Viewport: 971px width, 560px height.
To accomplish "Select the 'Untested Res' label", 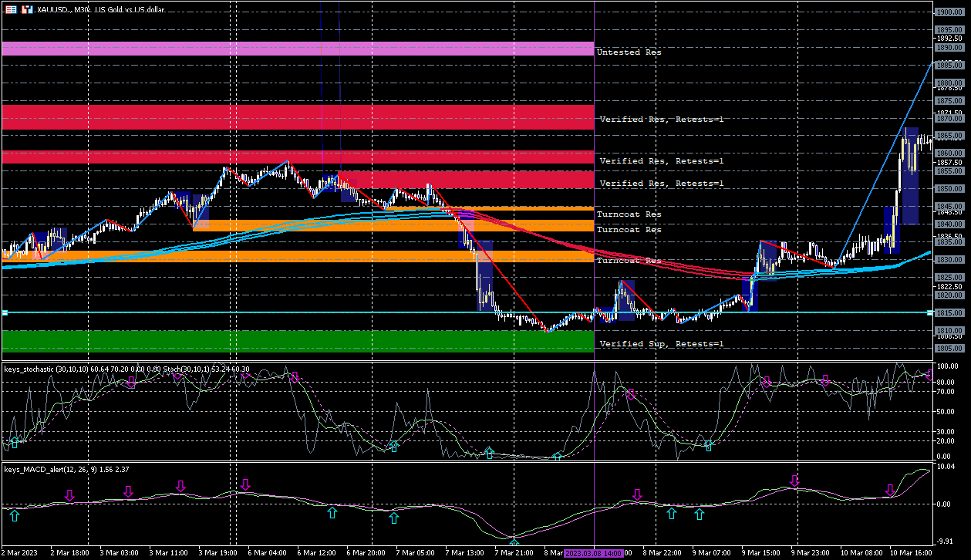I will (629, 52).
